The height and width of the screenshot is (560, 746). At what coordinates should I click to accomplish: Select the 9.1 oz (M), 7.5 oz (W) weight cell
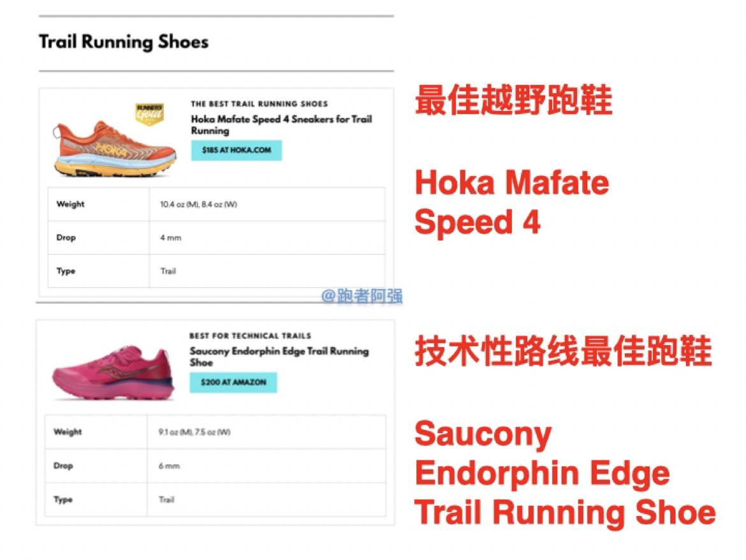pos(194,432)
